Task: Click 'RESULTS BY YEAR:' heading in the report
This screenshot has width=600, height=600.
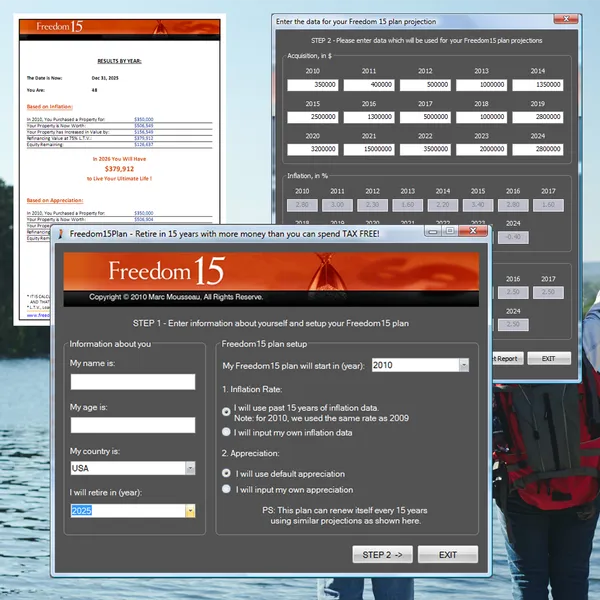Action: click(x=119, y=61)
